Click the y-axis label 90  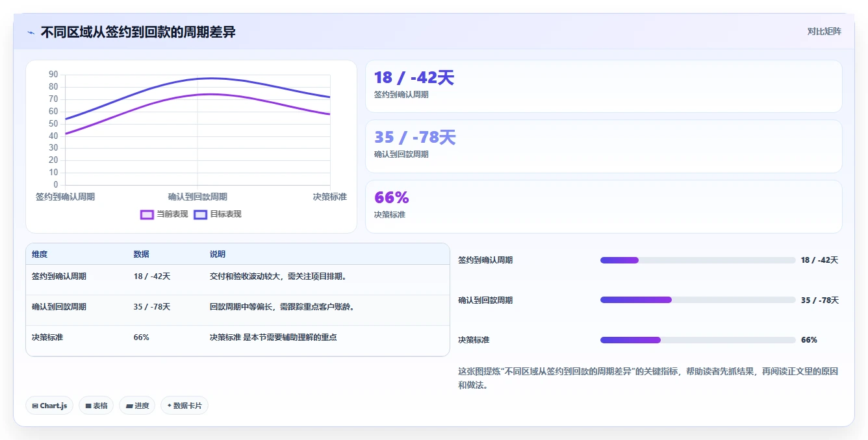pyautogui.click(x=53, y=75)
